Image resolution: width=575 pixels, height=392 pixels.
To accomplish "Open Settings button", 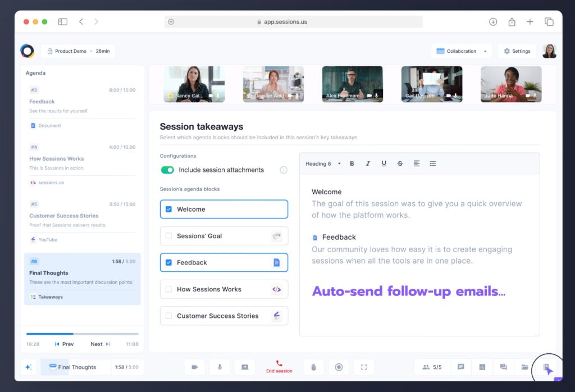I will coord(517,51).
